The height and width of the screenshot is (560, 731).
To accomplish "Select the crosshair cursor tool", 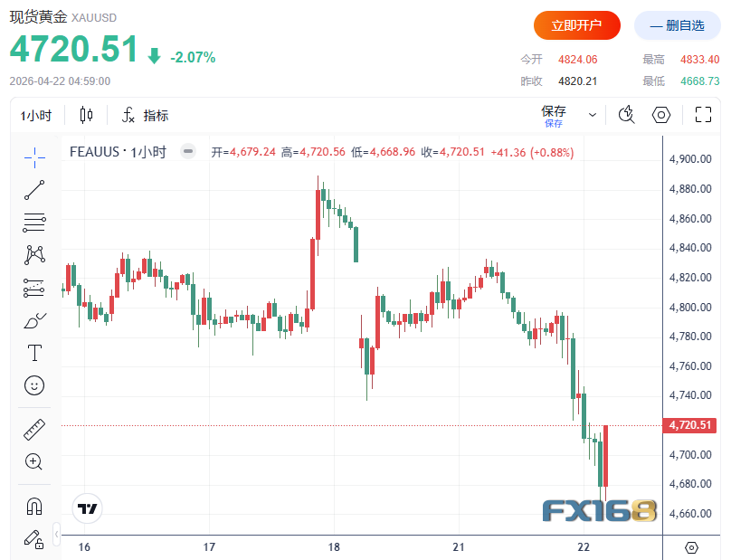I will (x=34, y=157).
